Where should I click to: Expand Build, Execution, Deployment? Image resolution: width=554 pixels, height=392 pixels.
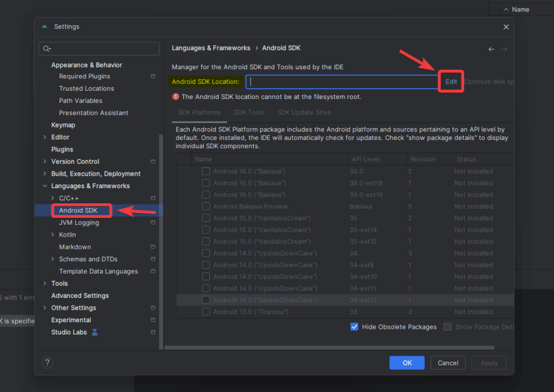(45, 174)
